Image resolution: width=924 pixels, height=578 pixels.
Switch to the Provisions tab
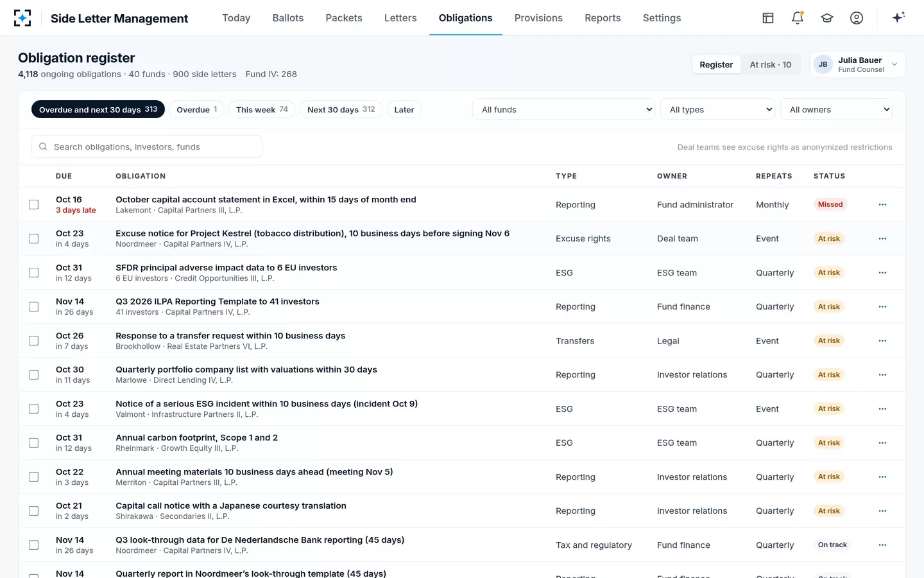point(538,18)
